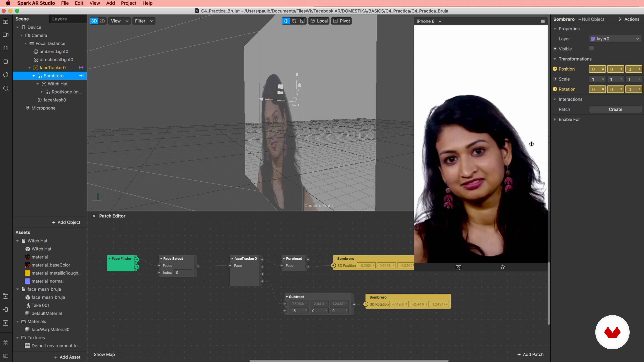
Task: Click the restart refresh icon in left sidebar
Action: tap(6, 75)
